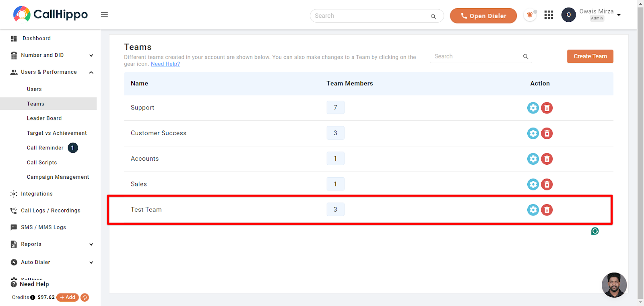Click the Create Team button
The image size is (644, 306).
[590, 56]
